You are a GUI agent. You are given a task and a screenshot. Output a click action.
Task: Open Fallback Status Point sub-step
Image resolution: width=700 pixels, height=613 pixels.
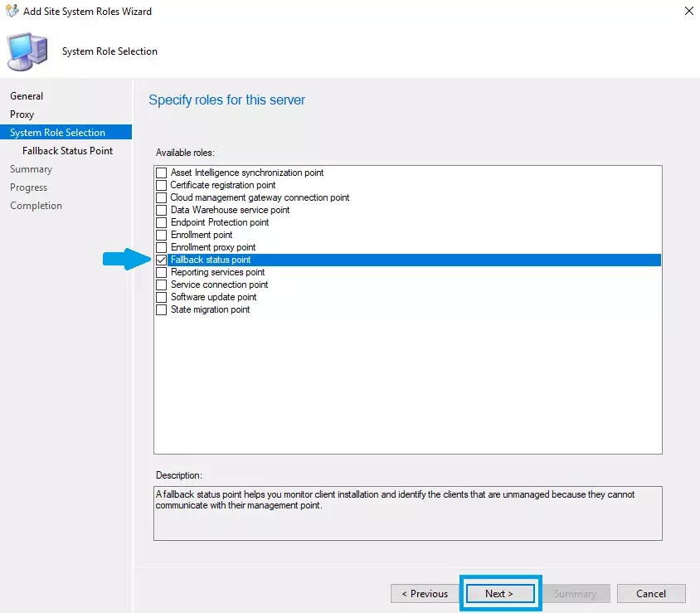click(x=67, y=151)
